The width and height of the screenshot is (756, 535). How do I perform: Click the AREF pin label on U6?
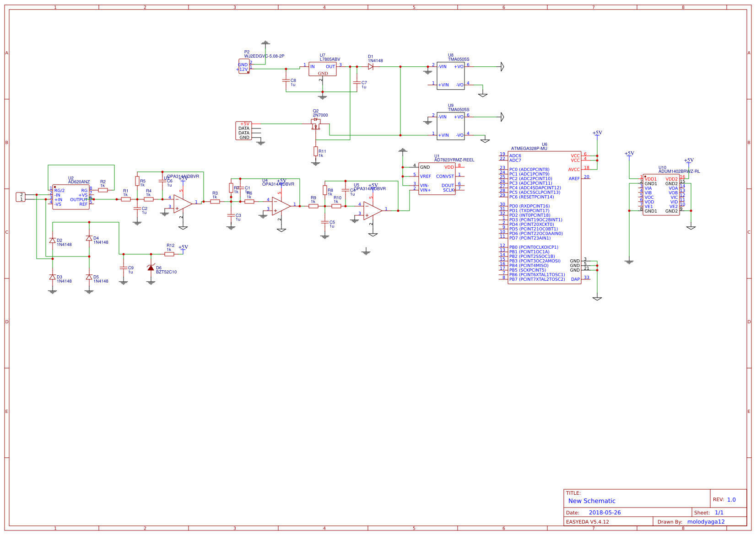tap(574, 179)
